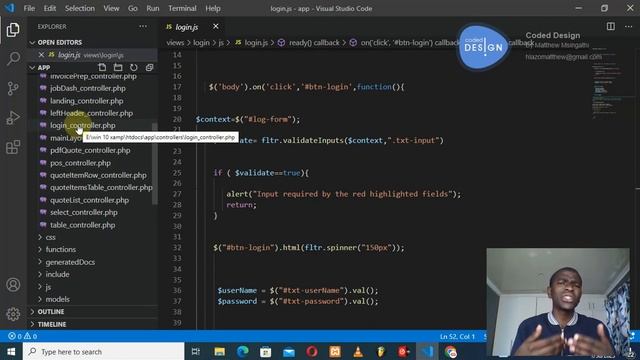
Task: Open the Manage gear icon
Action: [x=13, y=314]
